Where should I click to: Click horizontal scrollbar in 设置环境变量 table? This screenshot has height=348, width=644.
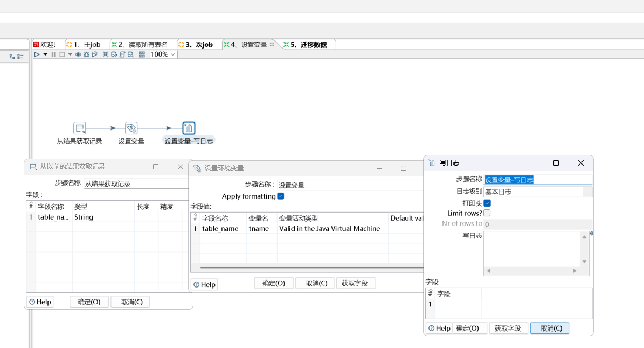point(311,268)
